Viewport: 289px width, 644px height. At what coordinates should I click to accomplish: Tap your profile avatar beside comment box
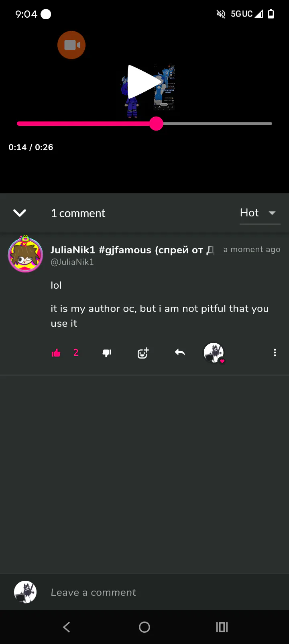[x=25, y=592]
